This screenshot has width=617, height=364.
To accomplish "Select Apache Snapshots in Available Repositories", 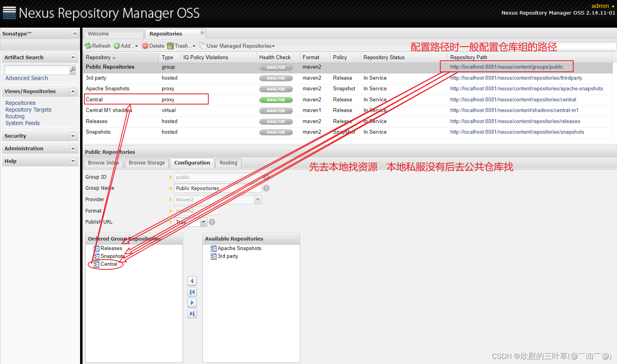I will 236,248.
